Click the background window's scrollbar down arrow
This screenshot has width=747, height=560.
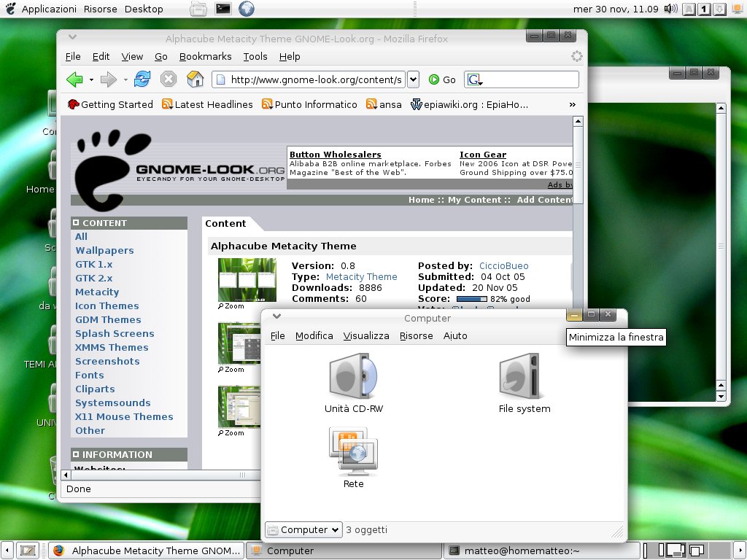click(721, 396)
